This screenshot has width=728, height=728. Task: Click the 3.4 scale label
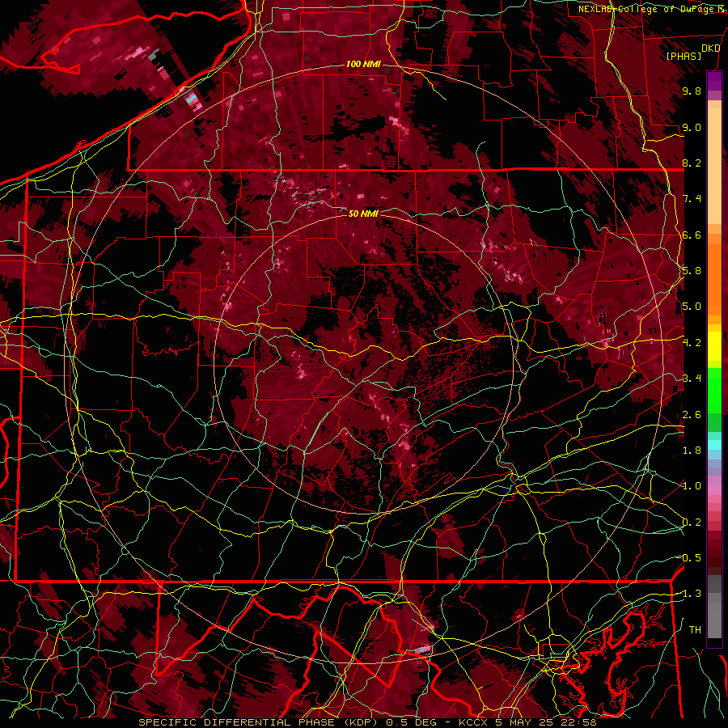tap(692, 379)
